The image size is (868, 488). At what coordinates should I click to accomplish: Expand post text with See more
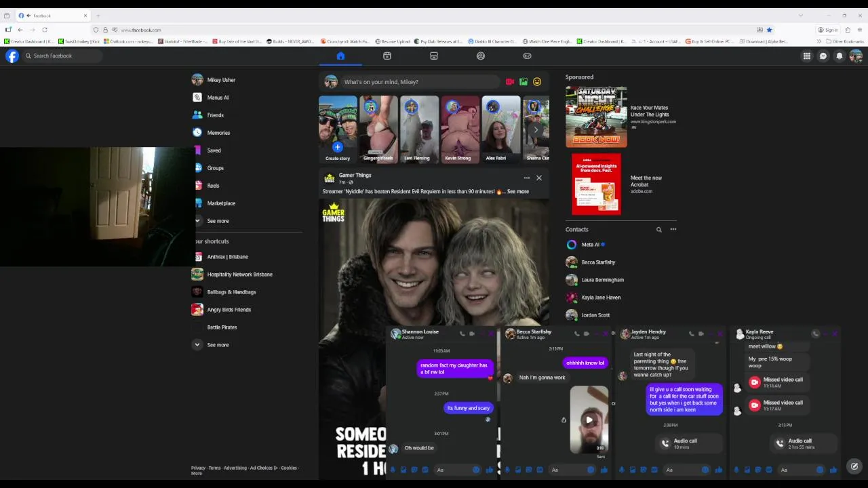click(x=517, y=192)
